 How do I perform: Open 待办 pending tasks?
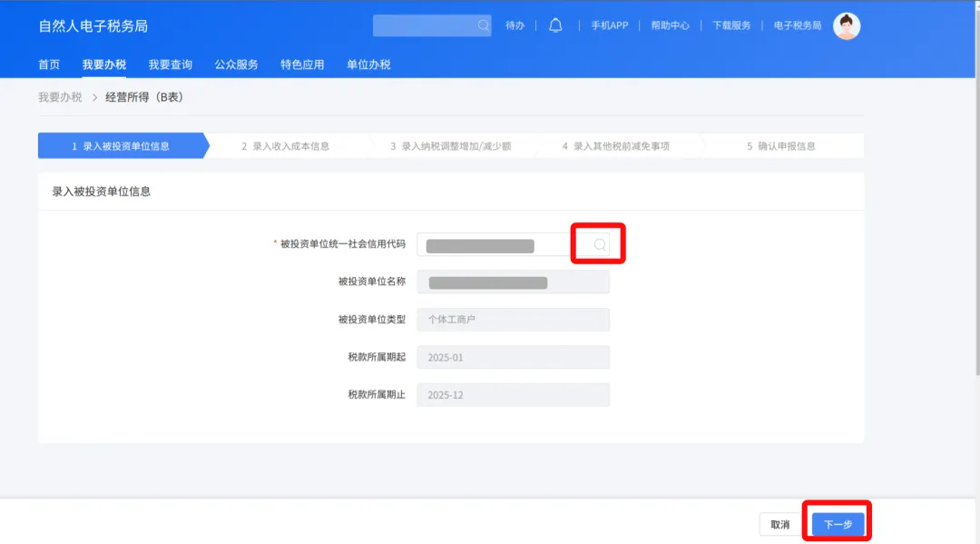pyautogui.click(x=514, y=25)
